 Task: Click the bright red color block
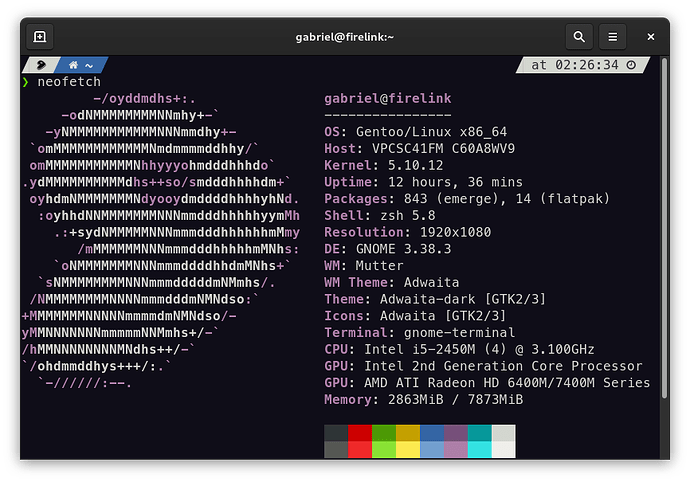pyautogui.click(x=360, y=450)
